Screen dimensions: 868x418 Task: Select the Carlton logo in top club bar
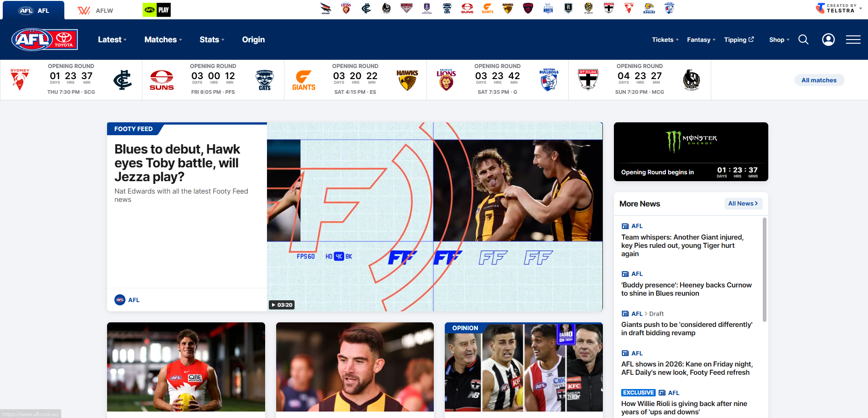pyautogui.click(x=366, y=9)
